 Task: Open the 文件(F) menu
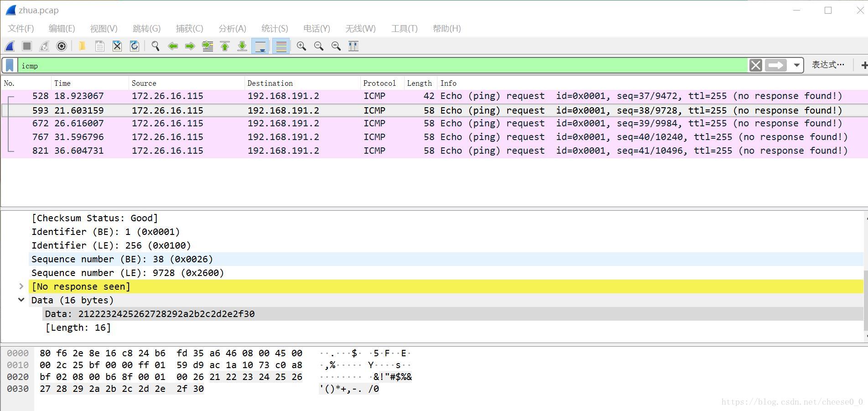(x=21, y=28)
